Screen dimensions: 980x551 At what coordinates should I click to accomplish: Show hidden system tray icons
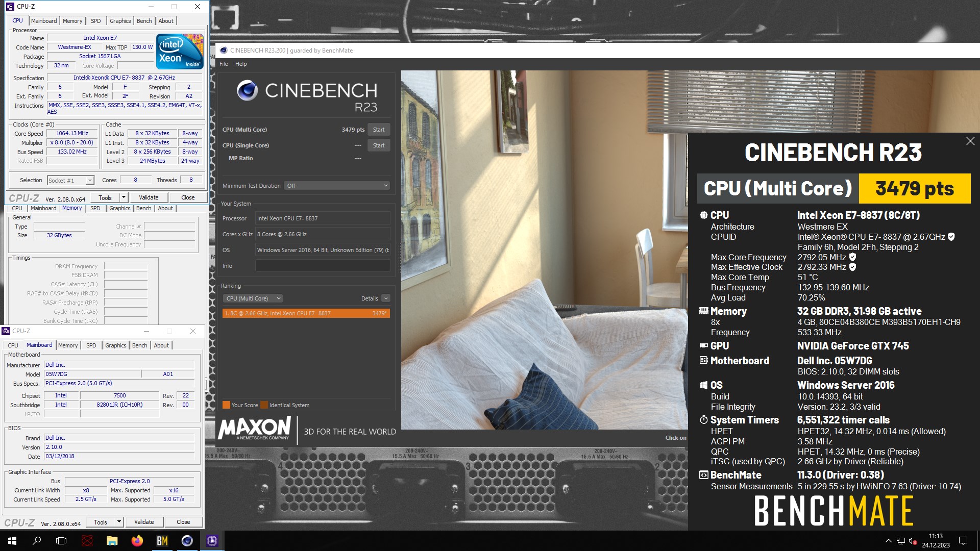click(x=888, y=541)
